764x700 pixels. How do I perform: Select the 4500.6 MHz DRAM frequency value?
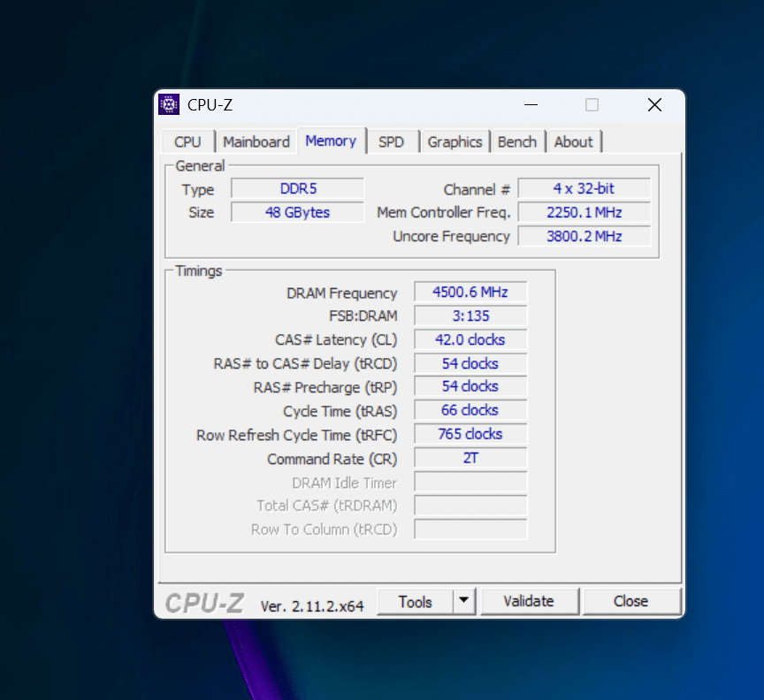pos(470,292)
